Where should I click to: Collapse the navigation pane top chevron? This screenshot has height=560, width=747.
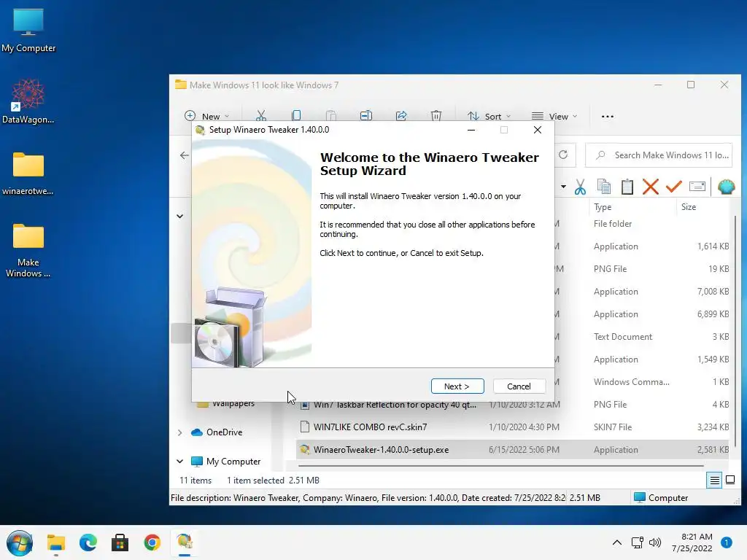point(179,216)
